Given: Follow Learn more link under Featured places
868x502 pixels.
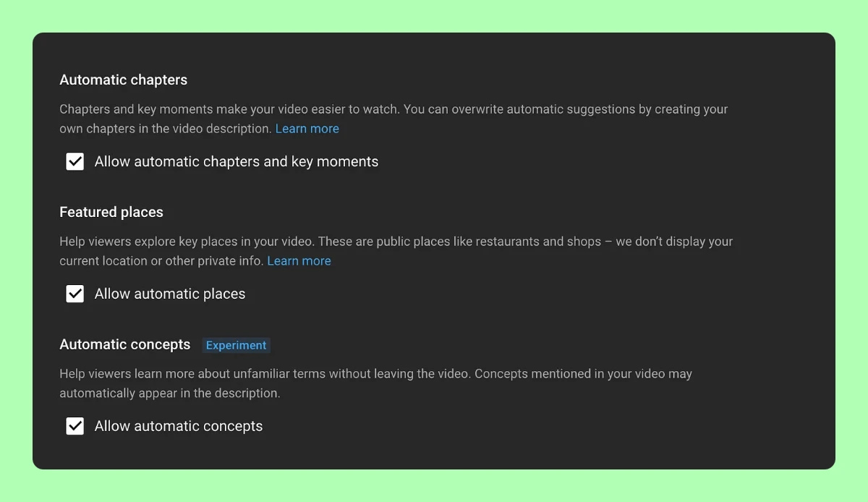Looking at the screenshot, I should (299, 261).
